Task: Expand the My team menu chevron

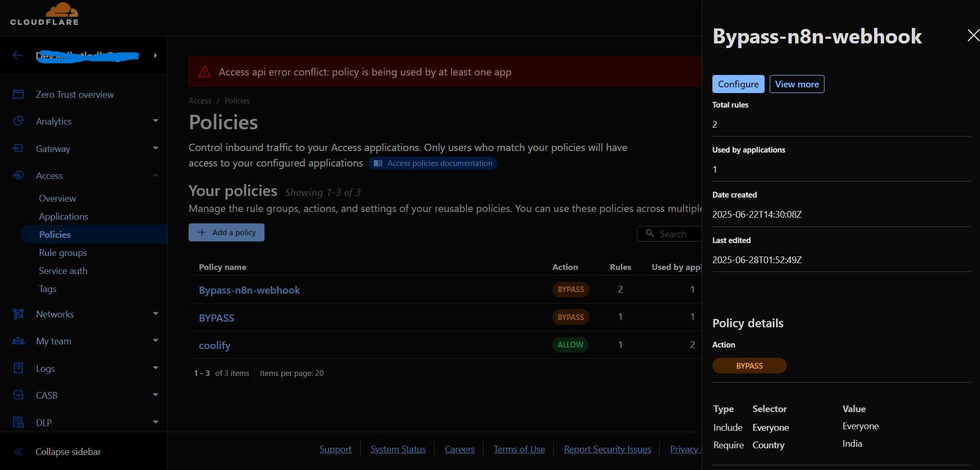Action: click(155, 341)
